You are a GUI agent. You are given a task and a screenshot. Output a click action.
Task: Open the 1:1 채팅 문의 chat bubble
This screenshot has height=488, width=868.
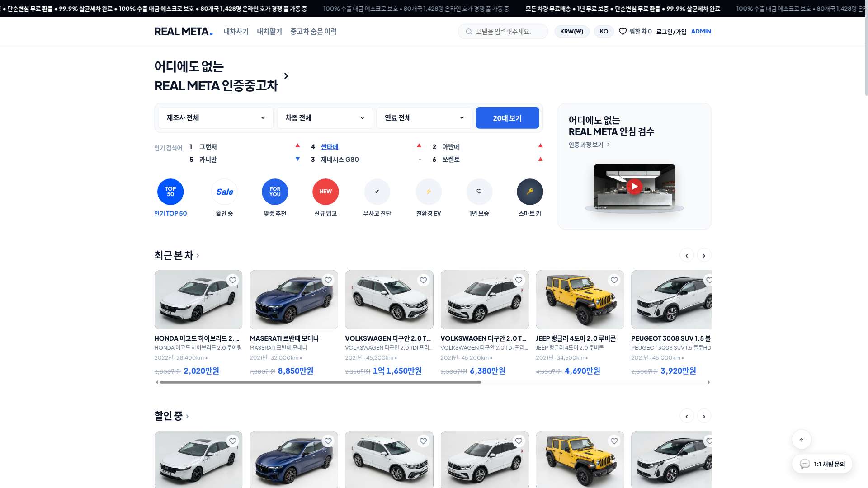pyautogui.click(x=822, y=464)
